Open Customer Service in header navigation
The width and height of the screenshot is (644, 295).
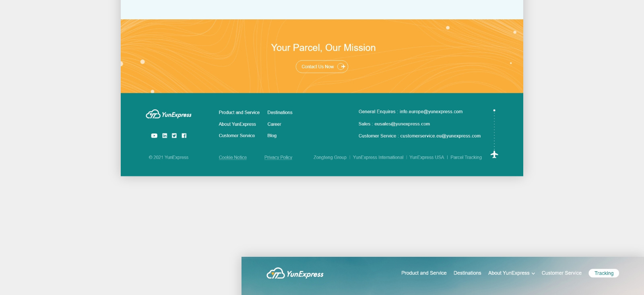coord(561,273)
